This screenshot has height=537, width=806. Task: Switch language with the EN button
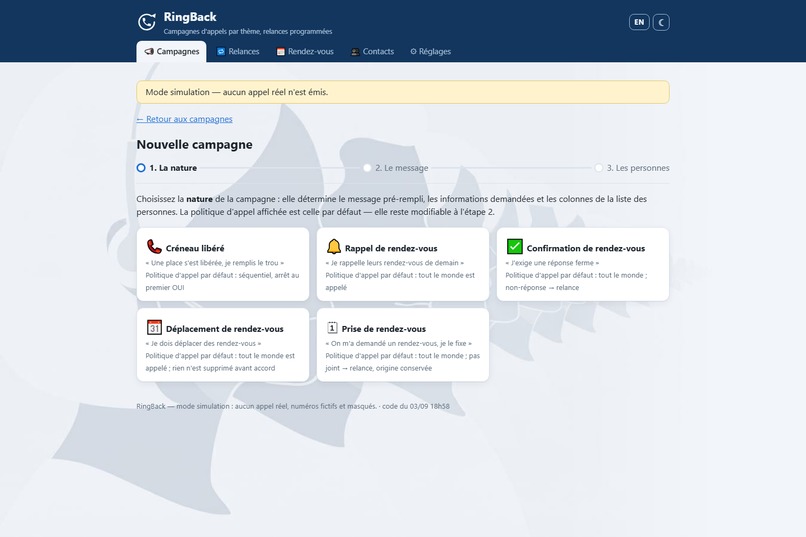[639, 22]
